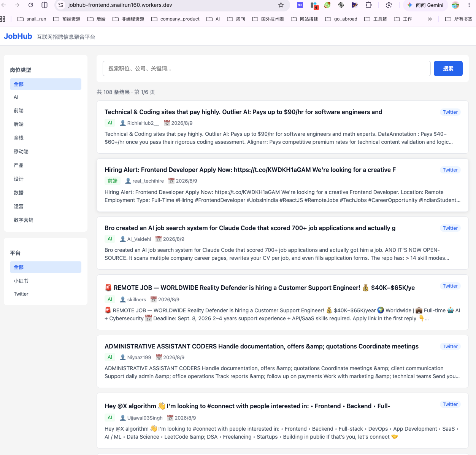Filter job type by 数字营销
The width and height of the screenshot is (476, 455).
(46, 220)
